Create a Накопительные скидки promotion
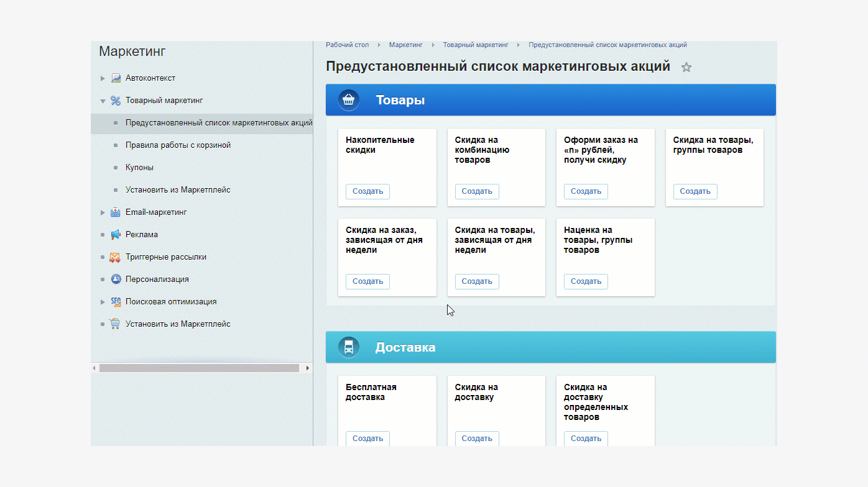Screen dimensions: 868x487 coord(367,191)
